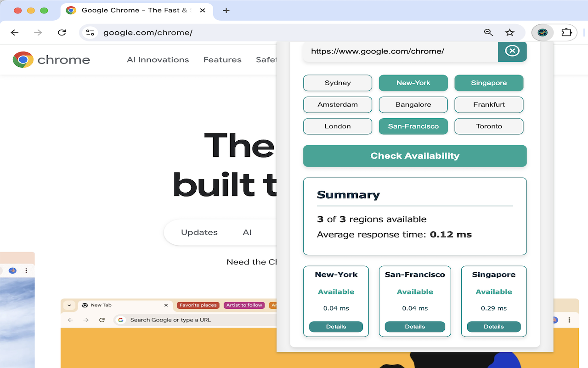The width and height of the screenshot is (588, 368).
Task: Clear the URL with the X button
Action: 512,51
